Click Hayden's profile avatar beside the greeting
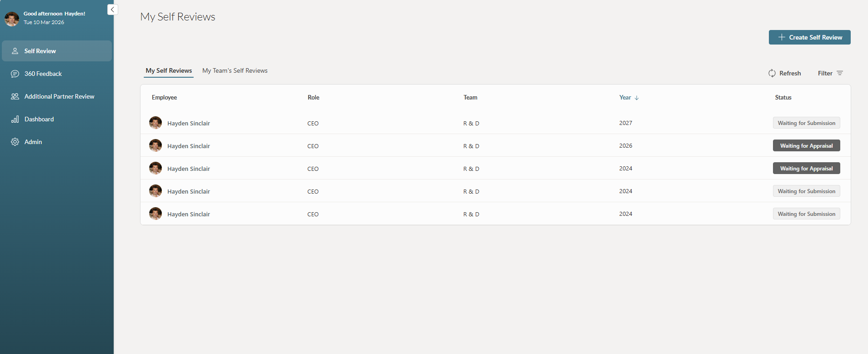This screenshot has height=354, width=868. [x=12, y=19]
